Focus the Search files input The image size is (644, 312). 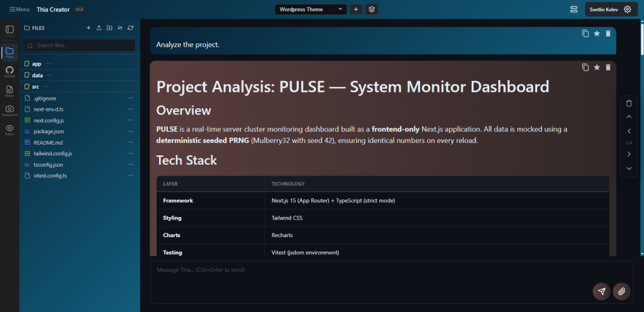80,45
